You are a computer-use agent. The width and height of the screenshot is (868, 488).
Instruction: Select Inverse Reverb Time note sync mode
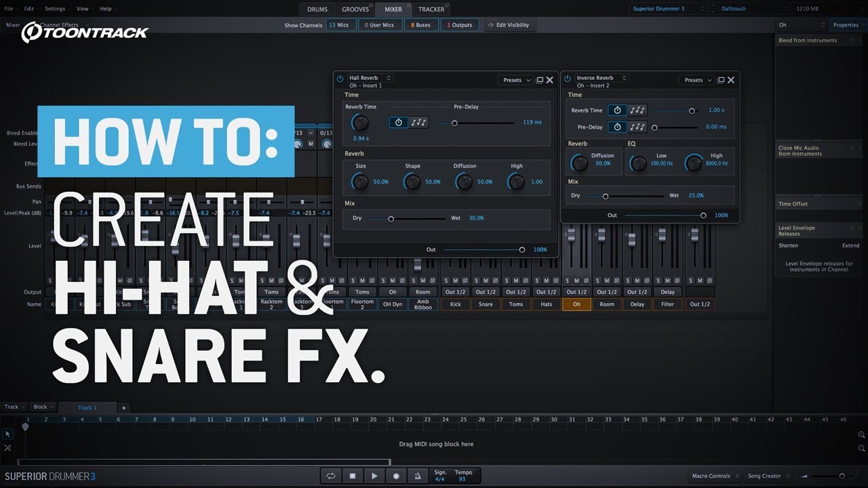tap(637, 110)
